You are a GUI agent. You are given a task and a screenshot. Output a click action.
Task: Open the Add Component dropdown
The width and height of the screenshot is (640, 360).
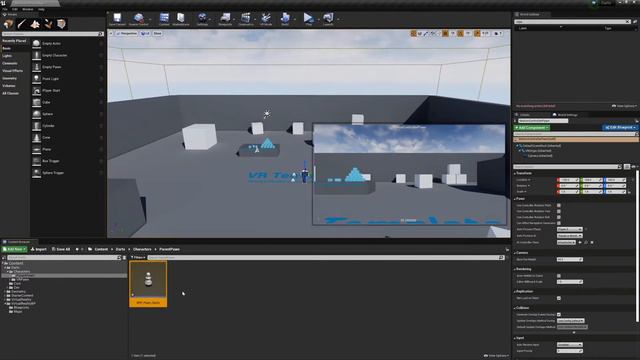[531, 128]
